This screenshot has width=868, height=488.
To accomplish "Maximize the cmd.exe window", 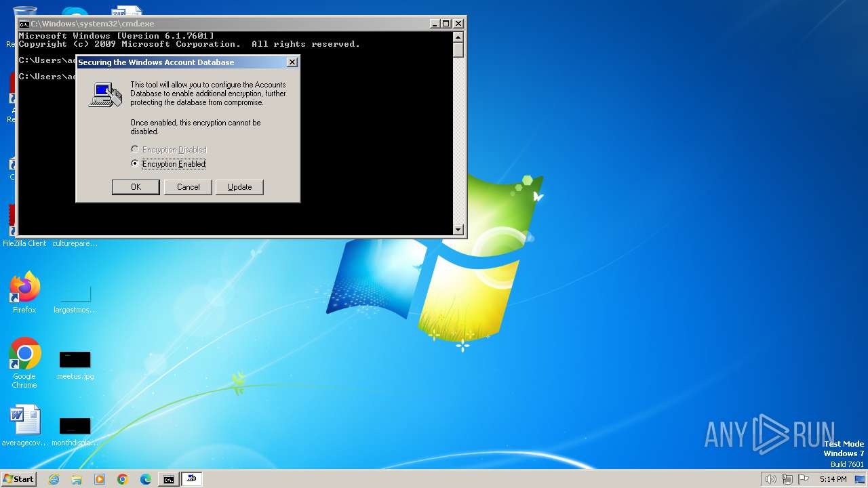I will pos(446,24).
